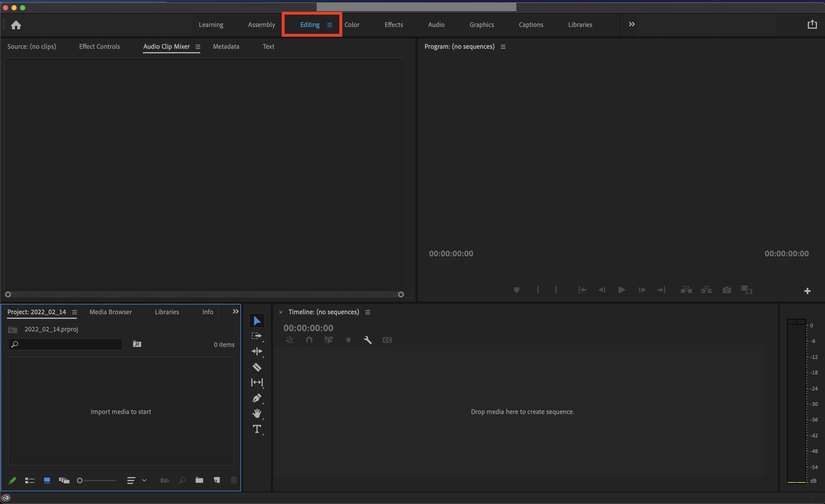Toggle Linked Selection in the timeline
This screenshot has width=825, height=504.
pyautogui.click(x=328, y=340)
